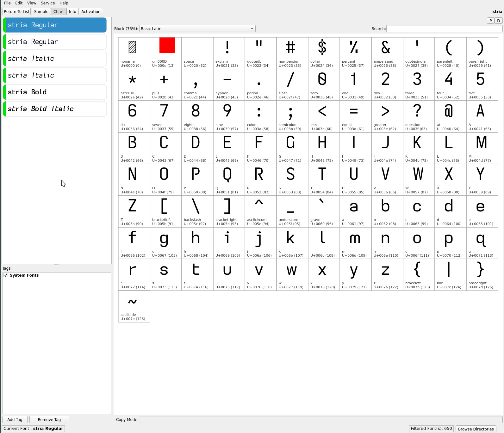Select the uppercase G glyph cell
The image size is (504, 433).
[x=292, y=148]
